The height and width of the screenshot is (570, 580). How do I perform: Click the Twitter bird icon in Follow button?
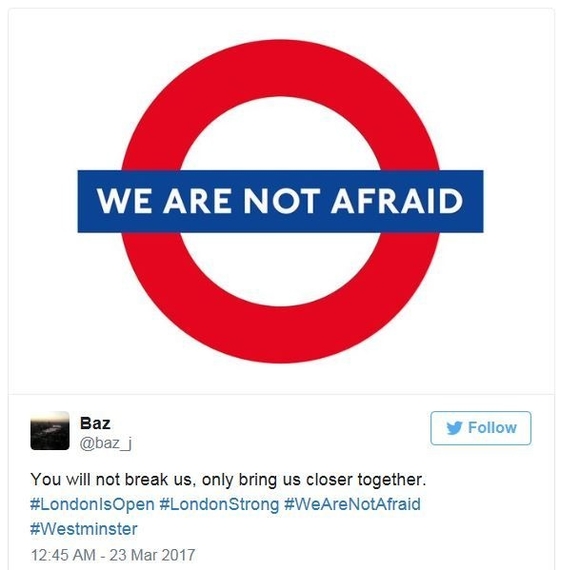pos(454,428)
